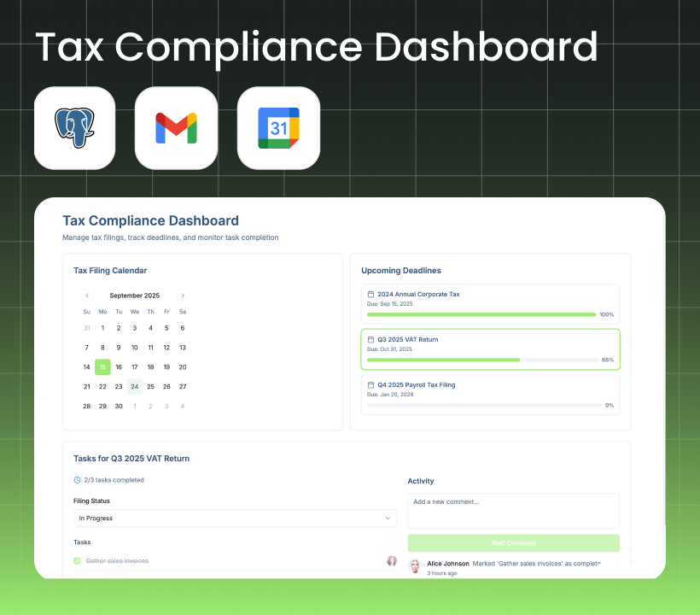Viewport: 700px width, 615px height.
Task: Click the Tasks for Q3 2025 VAT Return heading
Action: tap(131, 459)
